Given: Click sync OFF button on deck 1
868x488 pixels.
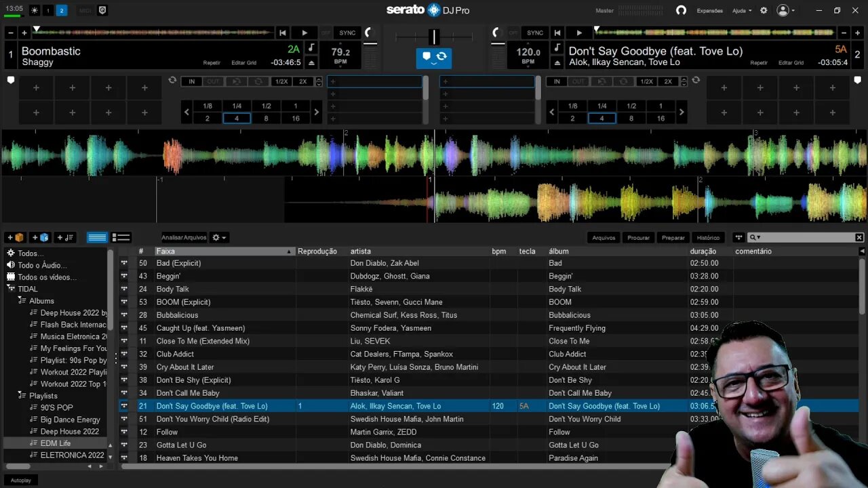Looking at the screenshot, I should [x=326, y=33].
